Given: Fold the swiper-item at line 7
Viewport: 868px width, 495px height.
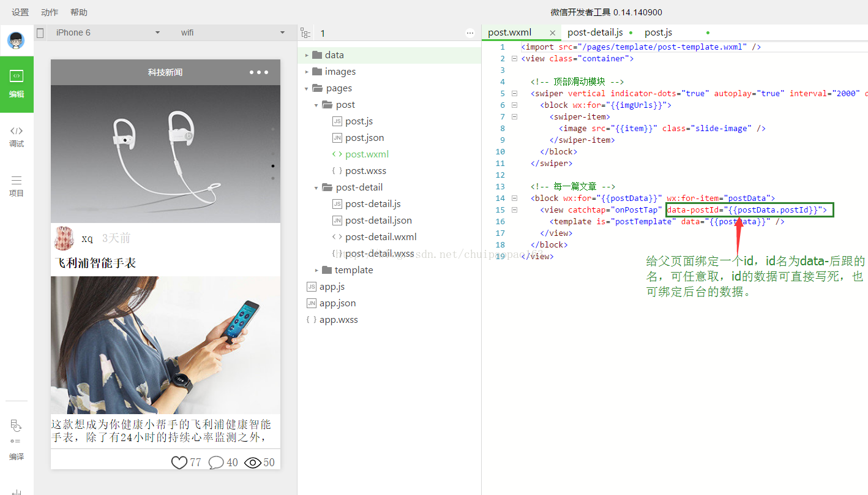Looking at the screenshot, I should click(x=514, y=117).
